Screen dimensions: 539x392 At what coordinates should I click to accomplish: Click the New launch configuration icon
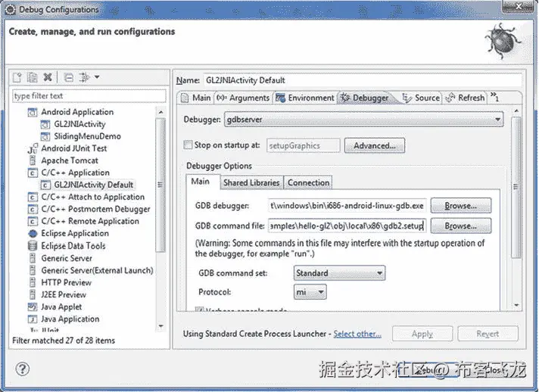point(17,77)
